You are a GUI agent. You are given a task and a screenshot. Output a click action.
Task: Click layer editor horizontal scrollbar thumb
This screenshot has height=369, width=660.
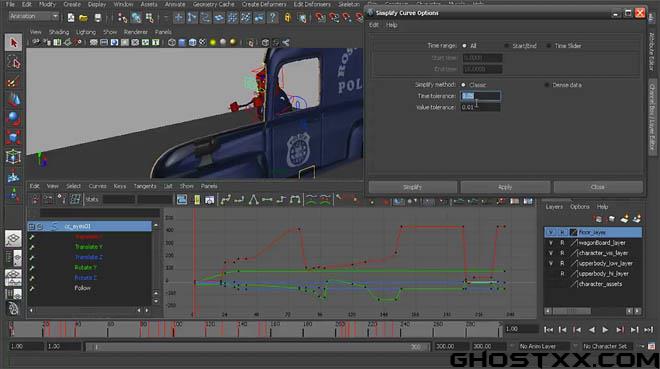tap(572, 311)
